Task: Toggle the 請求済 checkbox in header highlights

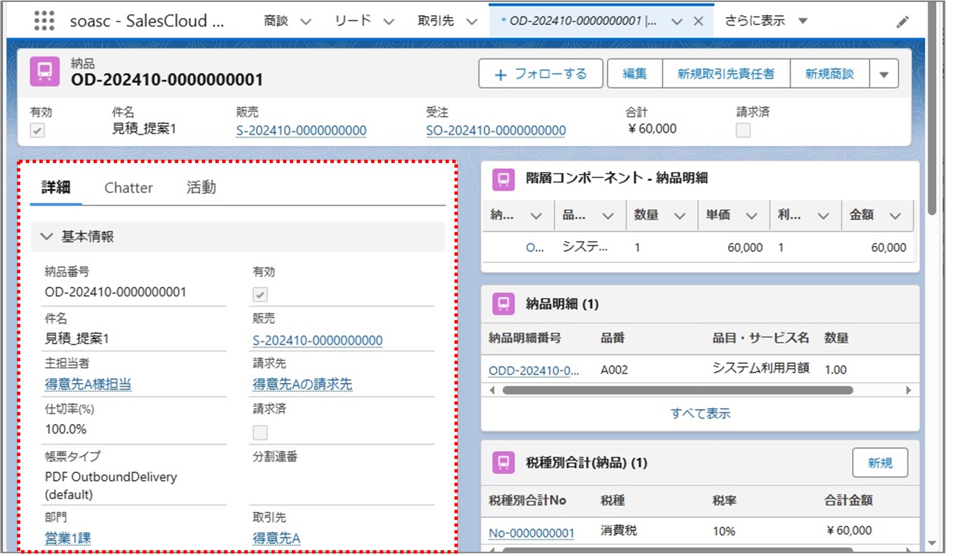Action: 743,130
